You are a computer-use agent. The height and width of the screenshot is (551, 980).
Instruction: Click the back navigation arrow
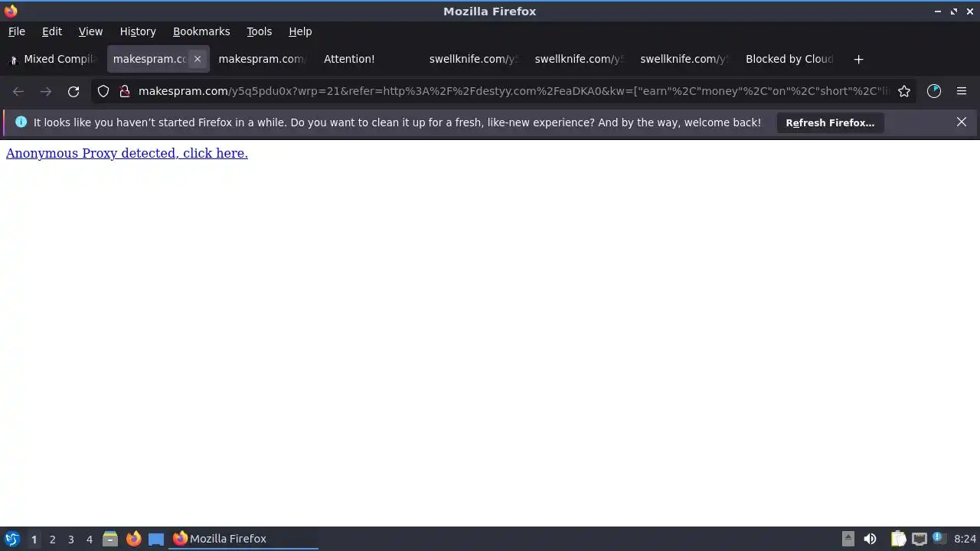18,91
